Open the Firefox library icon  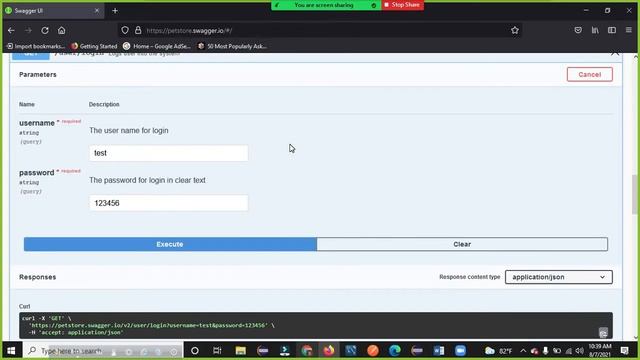point(595,30)
